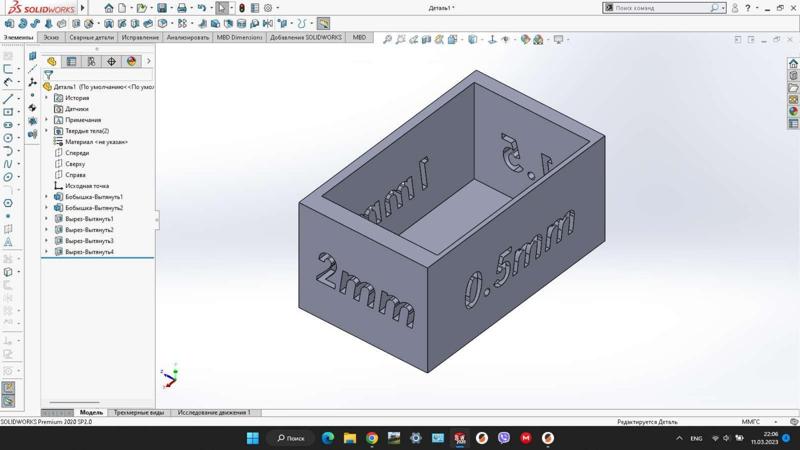Select Вырез-Вытянуть3 feature
800x450 pixels.
tap(89, 241)
